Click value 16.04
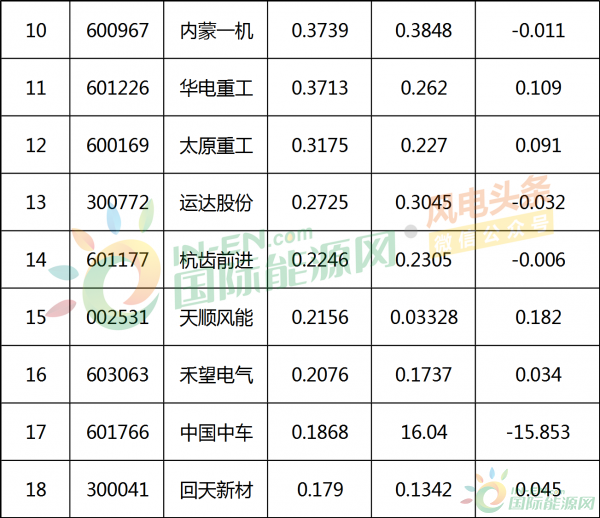 click(x=424, y=432)
